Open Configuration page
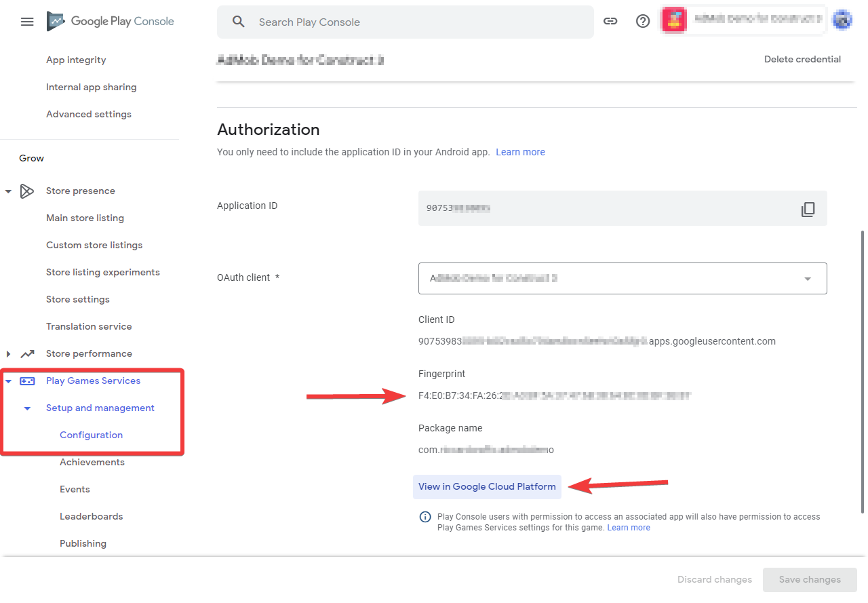The image size is (868, 603). (x=91, y=435)
